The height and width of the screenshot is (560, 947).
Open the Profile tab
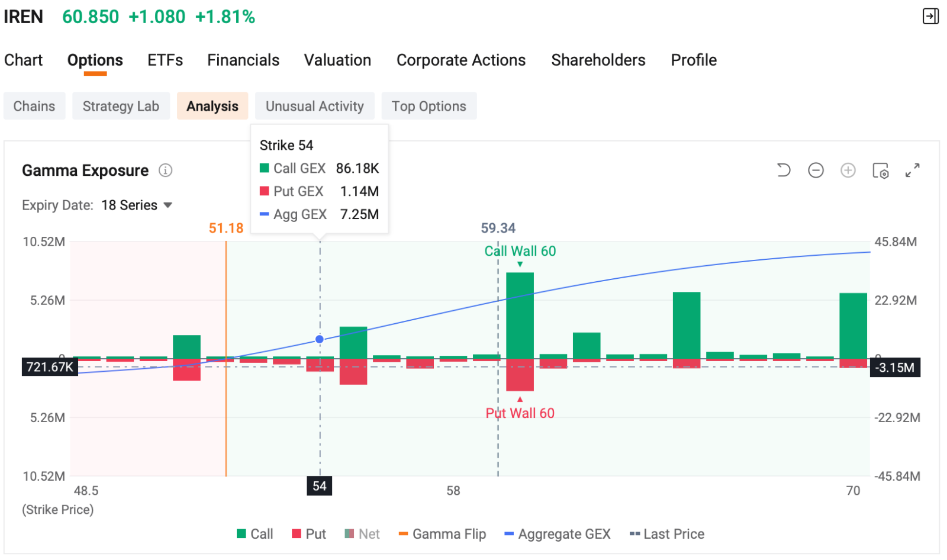click(694, 60)
